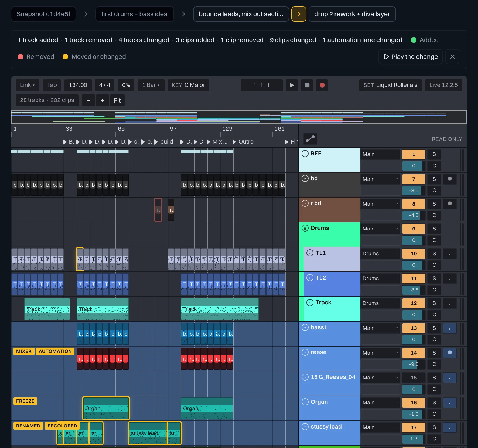Click the bd track volume value -3.0
This screenshot has width=478, height=448.
414,190
